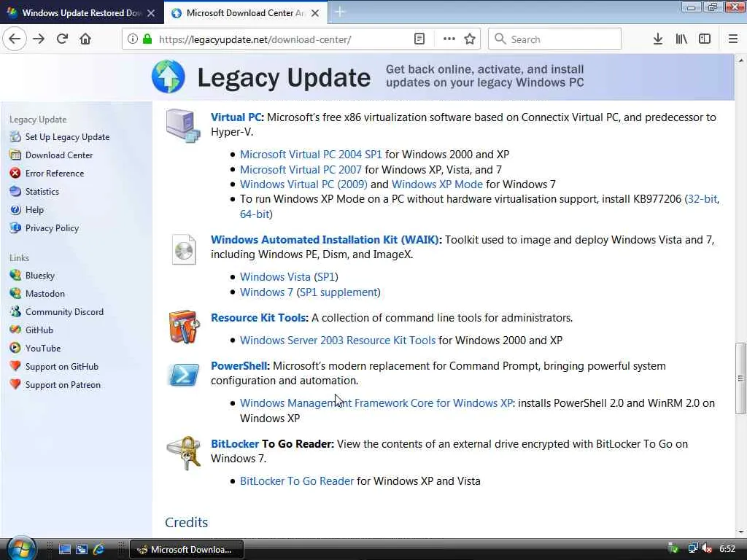Viewport: 747px width, 560px height.
Task: Open the network tray icon
Action: pos(693,549)
